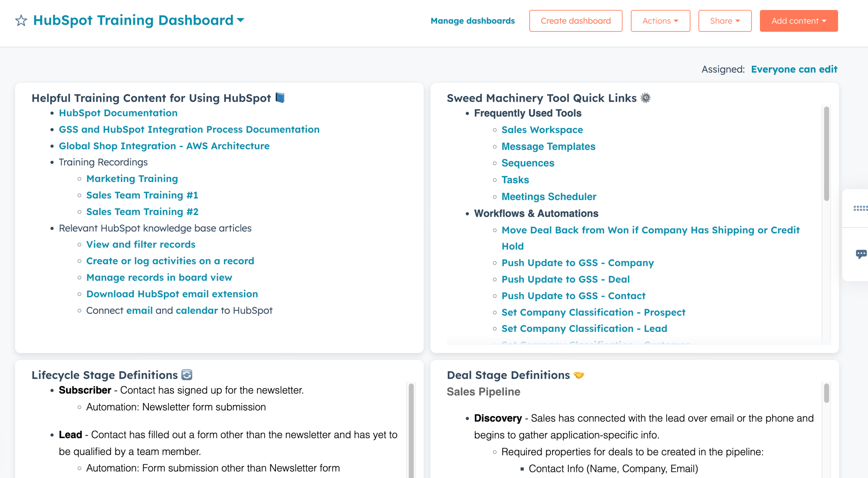The image size is (868, 478).
Task: Click the Create dashboard button
Action: (575, 21)
